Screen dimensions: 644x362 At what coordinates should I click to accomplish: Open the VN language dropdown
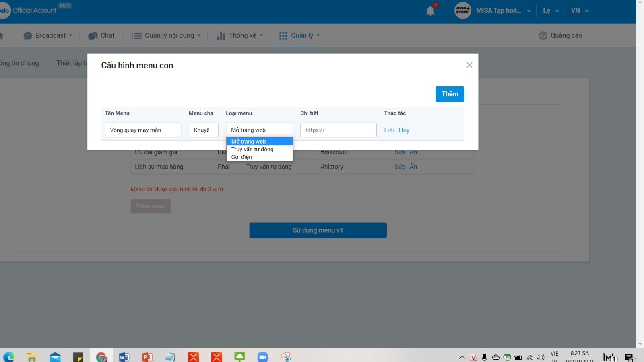pos(580,11)
